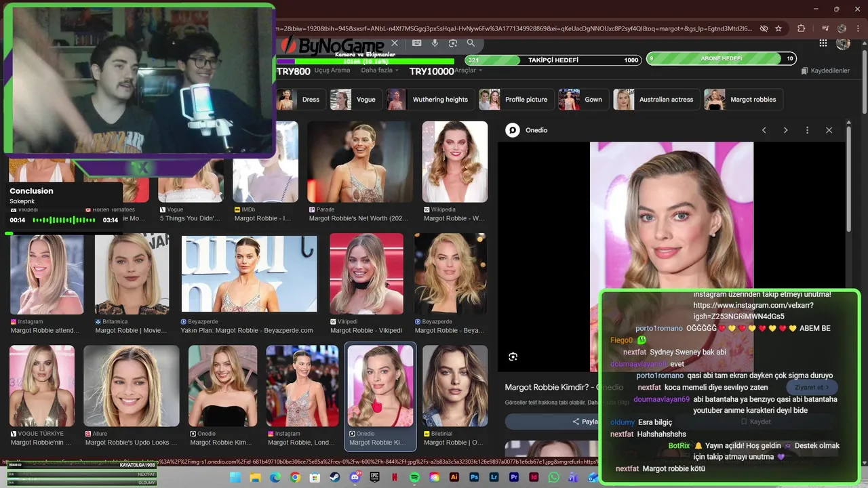Open Netflix from the taskbar
This screenshot has height=488, width=868.
click(x=395, y=478)
